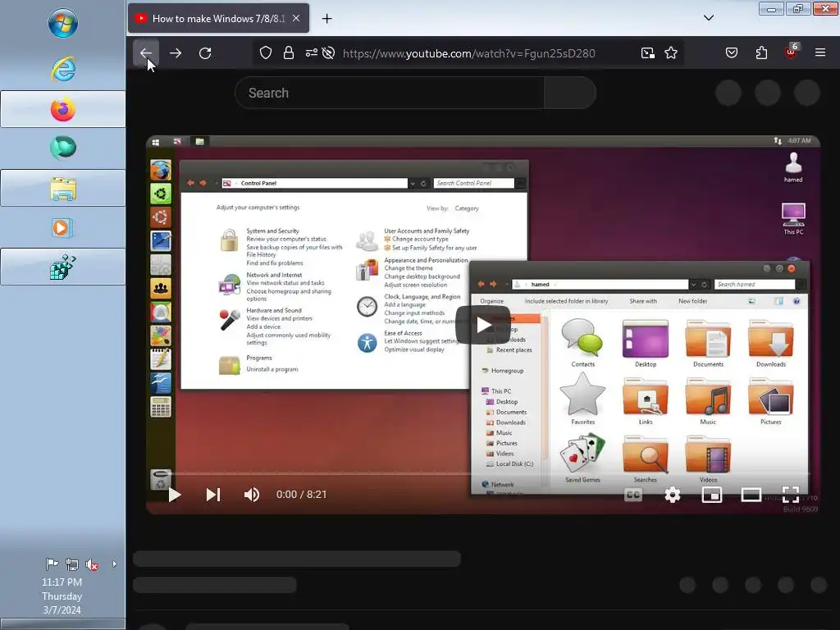Viewport: 840px width, 630px height.
Task: Open the Firefox hamburger menu
Action: click(x=819, y=52)
